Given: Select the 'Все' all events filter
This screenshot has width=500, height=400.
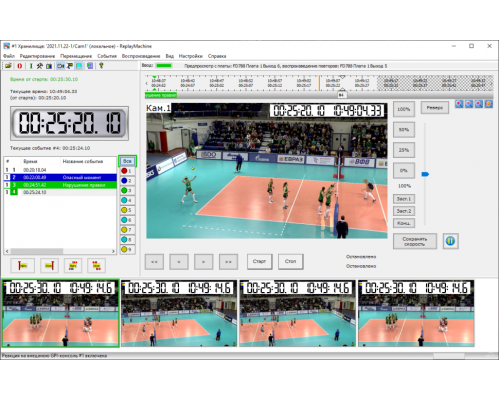Looking at the screenshot, I should (x=127, y=161).
